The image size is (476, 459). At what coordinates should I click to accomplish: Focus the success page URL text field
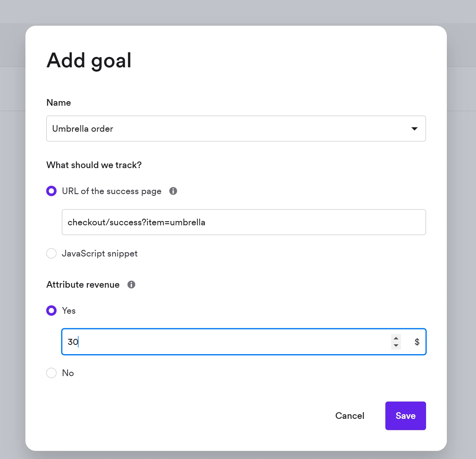tap(244, 222)
